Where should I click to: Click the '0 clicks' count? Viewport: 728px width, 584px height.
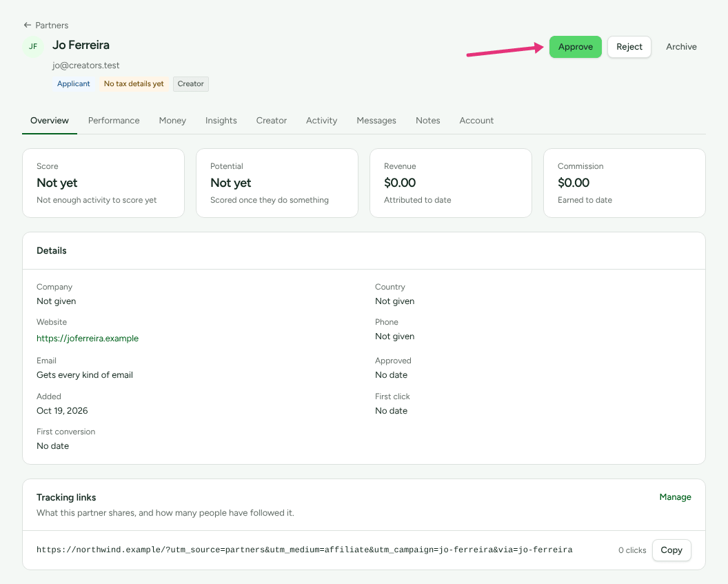pyautogui.click(x=632, y=550)
